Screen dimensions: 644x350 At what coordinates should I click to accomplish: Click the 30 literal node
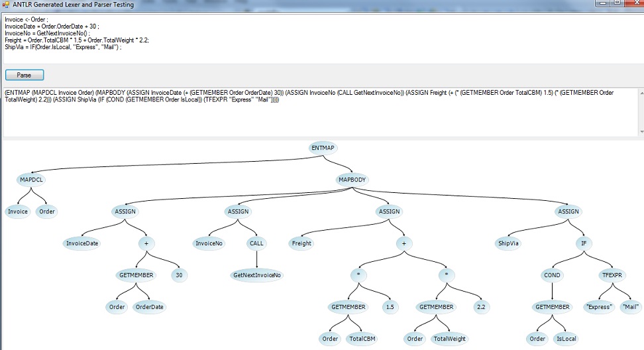179,275
